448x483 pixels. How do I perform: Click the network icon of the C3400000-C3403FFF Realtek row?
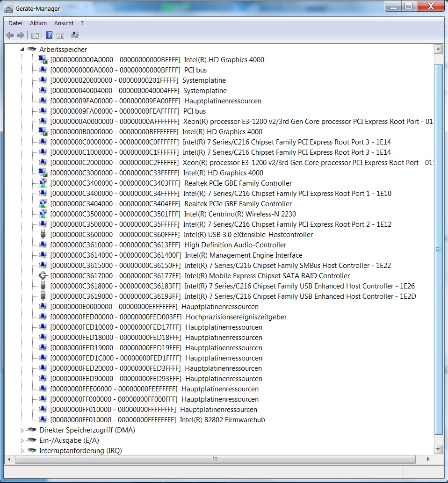point(43,183)
